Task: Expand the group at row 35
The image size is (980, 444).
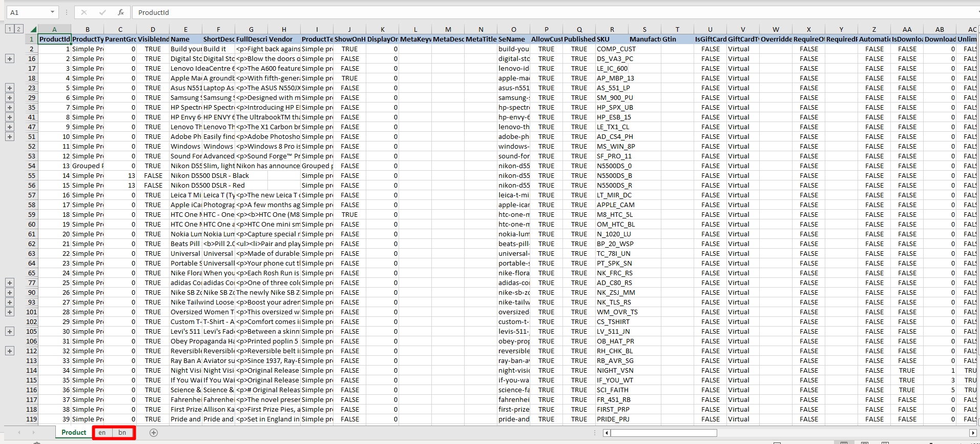Action: click(x=10, y=108)
